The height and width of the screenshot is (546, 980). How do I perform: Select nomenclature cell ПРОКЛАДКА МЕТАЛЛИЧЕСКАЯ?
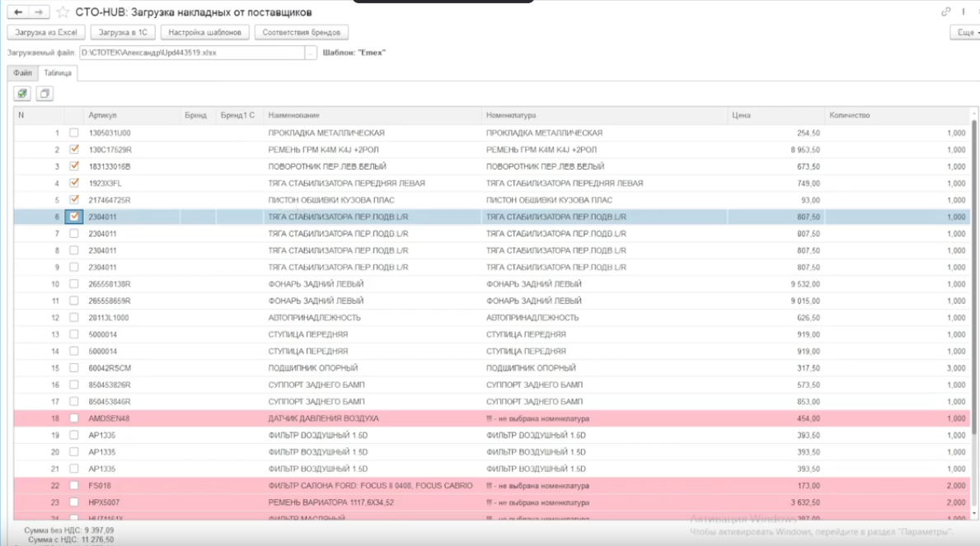tap(604, 133)
